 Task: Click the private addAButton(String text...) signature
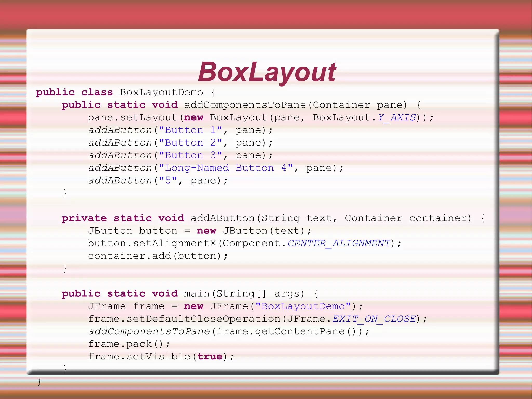(x=273, y=218)
